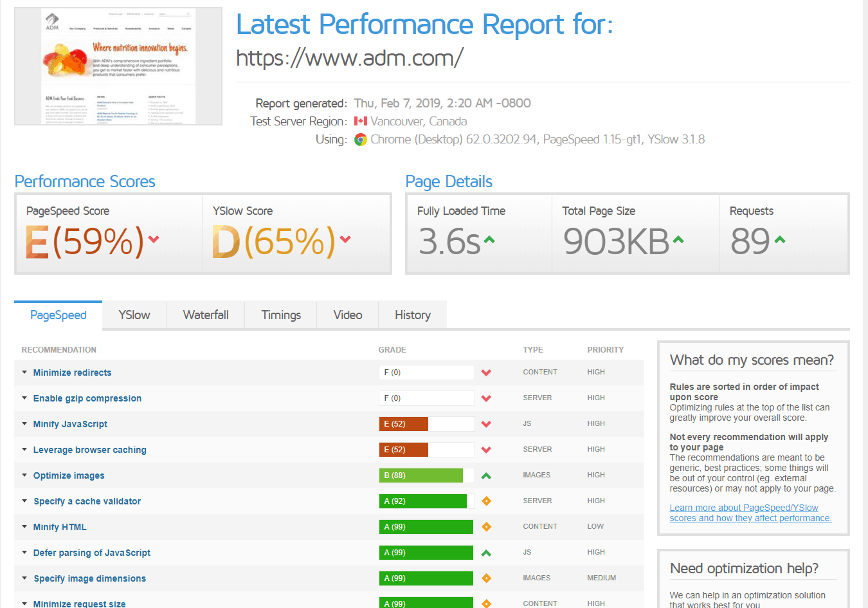Click orange diamond in Minimize request size row
Screen dimensions: 868x608
(x=487, y=603)
